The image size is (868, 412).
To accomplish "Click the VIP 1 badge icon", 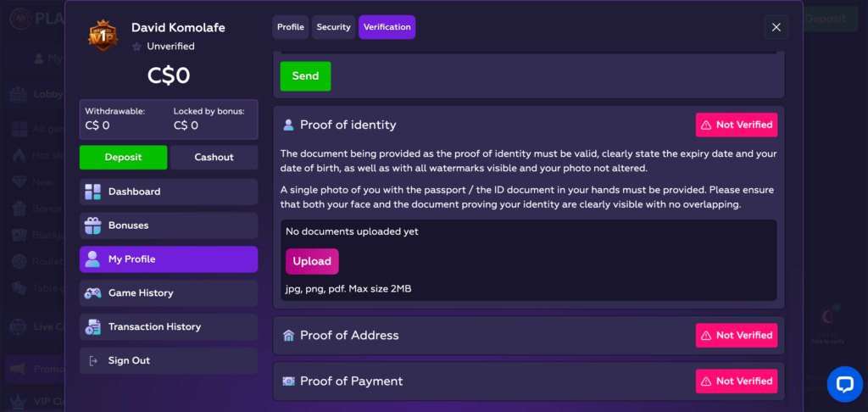I will tap(103, 35).
